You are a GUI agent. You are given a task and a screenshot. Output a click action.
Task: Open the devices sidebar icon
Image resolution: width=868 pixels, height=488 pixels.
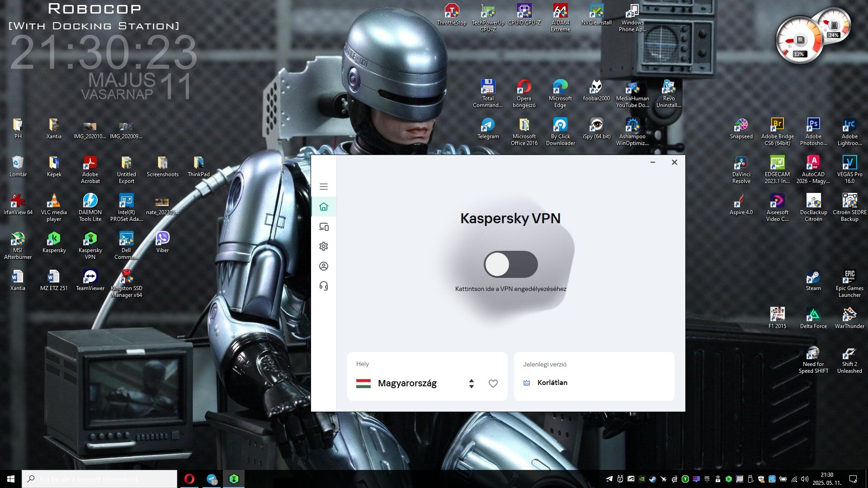pos(324,227)
